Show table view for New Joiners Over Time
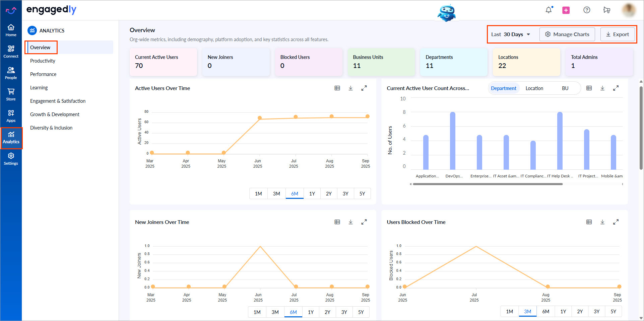The height and width of the screenshot is (321, 644). click(337, 222)
